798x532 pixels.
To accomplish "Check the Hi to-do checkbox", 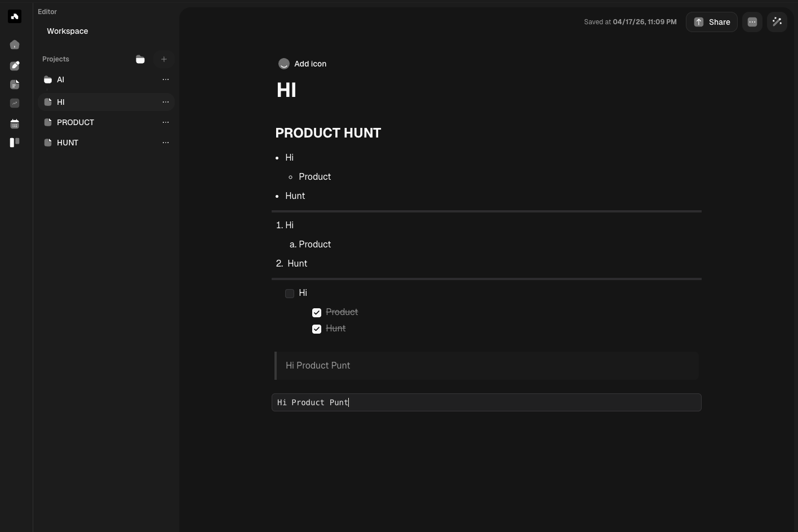I will click(290, 293).
